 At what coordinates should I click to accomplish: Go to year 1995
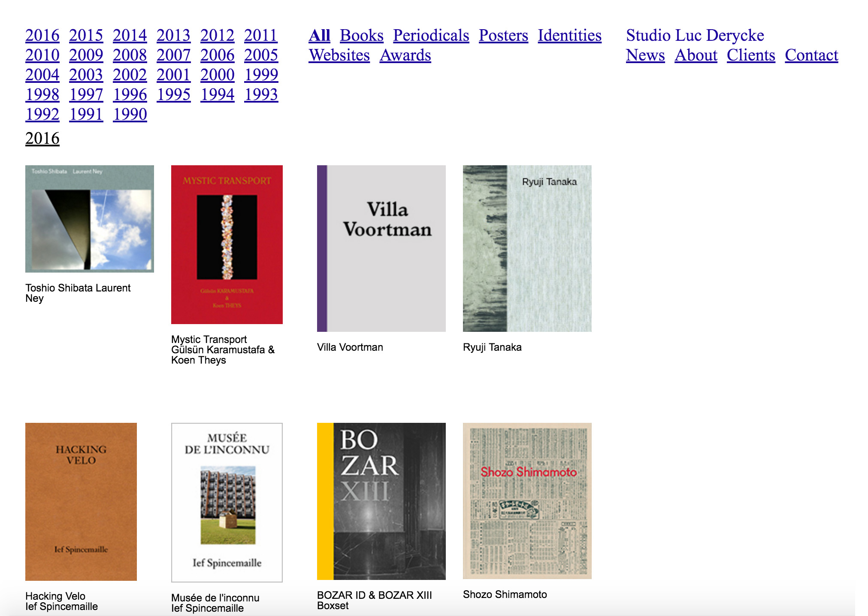173,94
